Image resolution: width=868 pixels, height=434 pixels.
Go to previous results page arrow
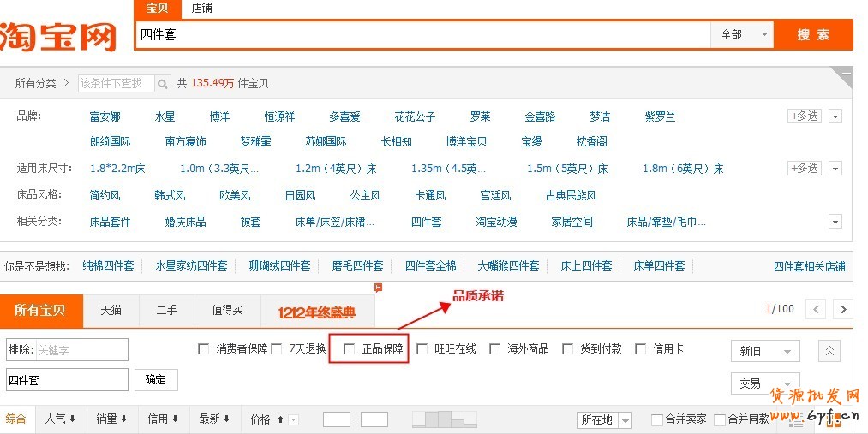coord(817,309)
